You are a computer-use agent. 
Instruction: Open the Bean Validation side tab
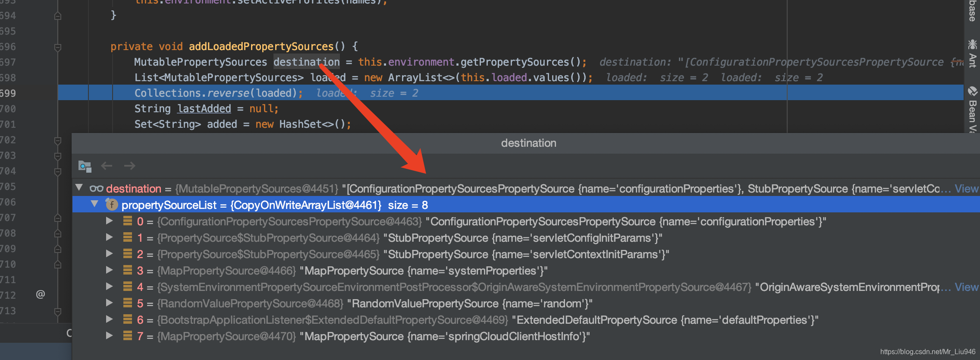point(972,109)
